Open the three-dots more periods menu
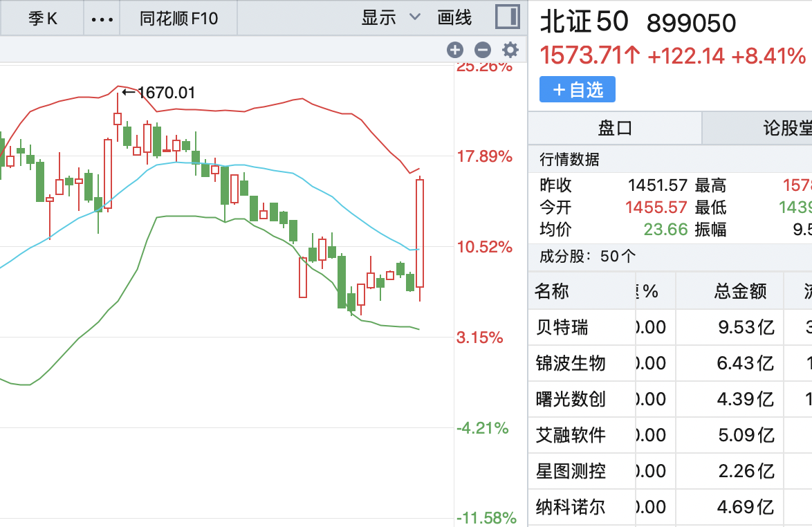 pos(102,18)
